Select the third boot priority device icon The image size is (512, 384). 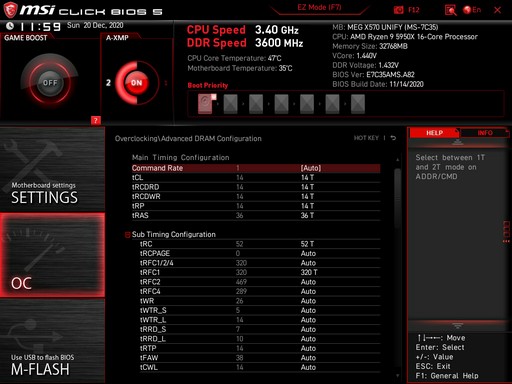point(256,104)
